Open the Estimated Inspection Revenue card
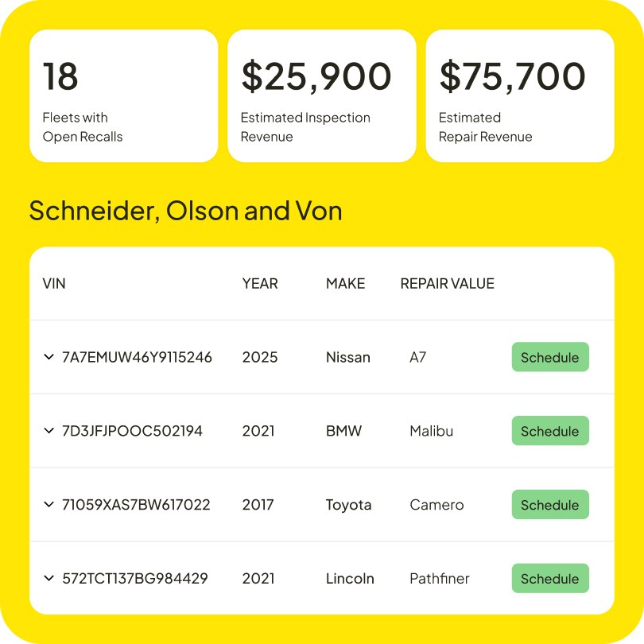The height and width of the screenshot is (644, 644). coord(321,96)
